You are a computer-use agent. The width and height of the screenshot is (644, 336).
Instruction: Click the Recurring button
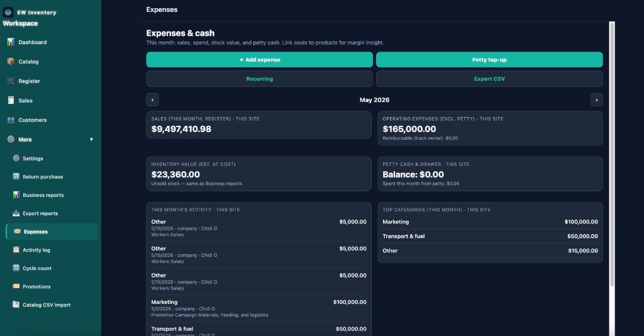pyautogui.click(x=260, y=79)
